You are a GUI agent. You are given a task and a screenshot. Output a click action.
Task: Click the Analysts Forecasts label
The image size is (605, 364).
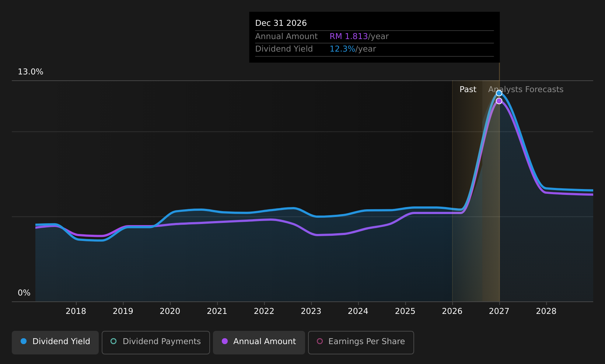tap(526, 90)
